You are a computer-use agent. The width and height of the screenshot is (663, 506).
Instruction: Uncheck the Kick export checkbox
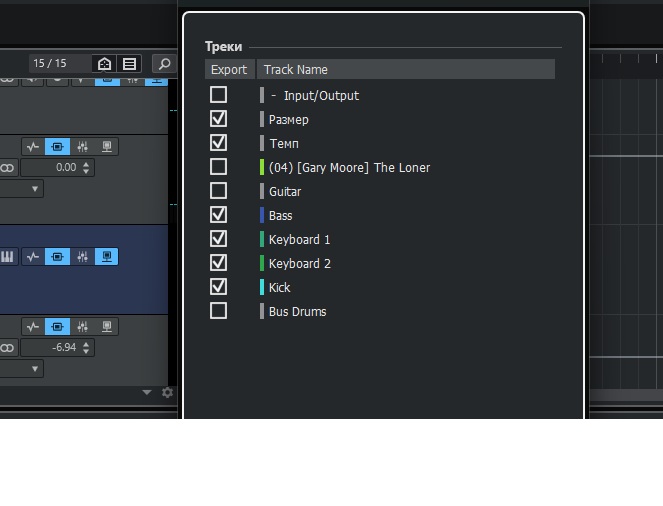pyautogui.click(x=218, y=287)
